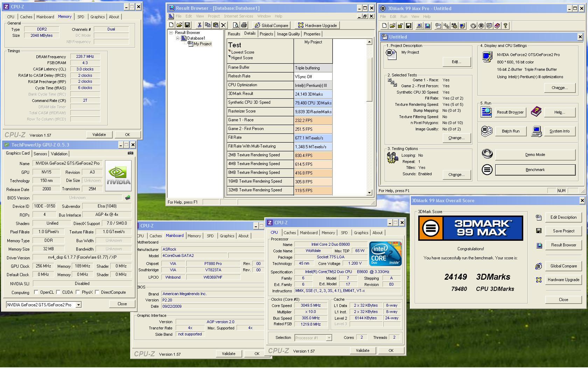The width and height of the screenshot is (588, 368).
Task: Click Validate in the CPU-Z Memory window
Action: 99,135
